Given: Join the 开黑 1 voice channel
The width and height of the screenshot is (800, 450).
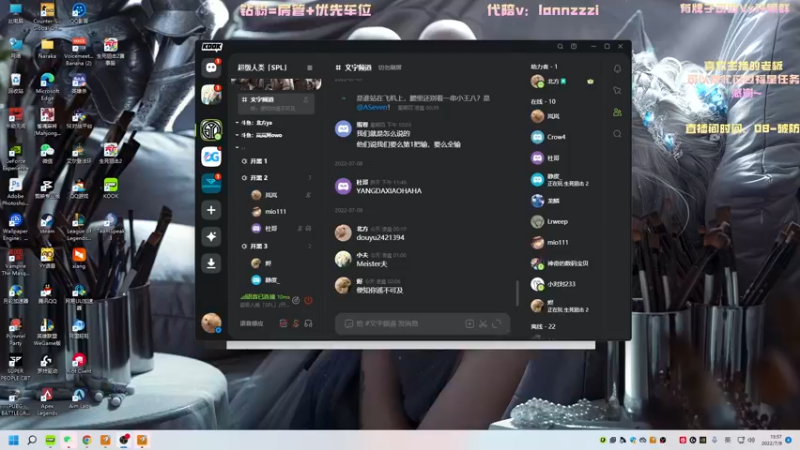Looking at the screenshot, I should click(276, 161).
